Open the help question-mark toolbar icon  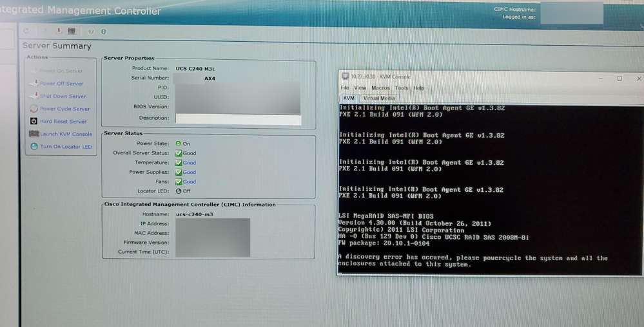coord(91,32)
